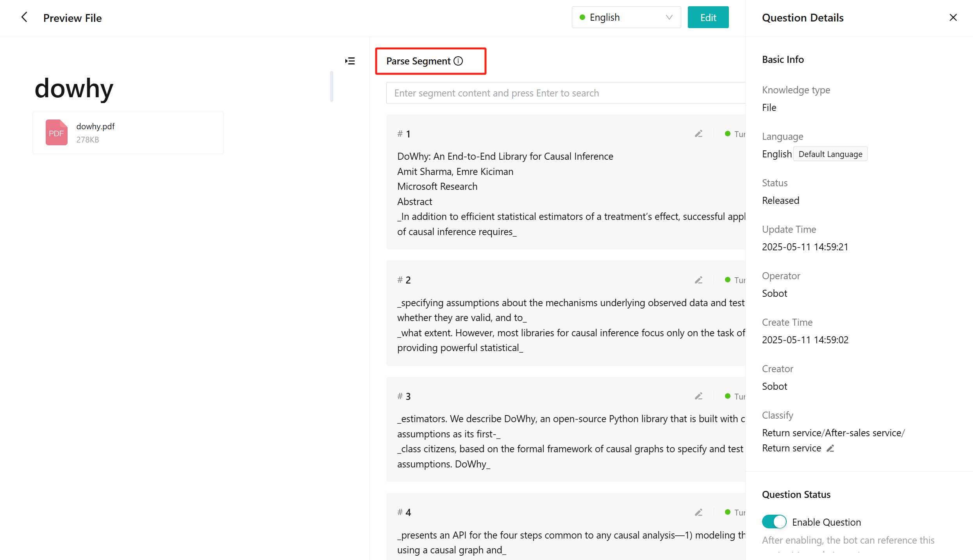
Task: Toggle status of segment #3
Action: 735,396
